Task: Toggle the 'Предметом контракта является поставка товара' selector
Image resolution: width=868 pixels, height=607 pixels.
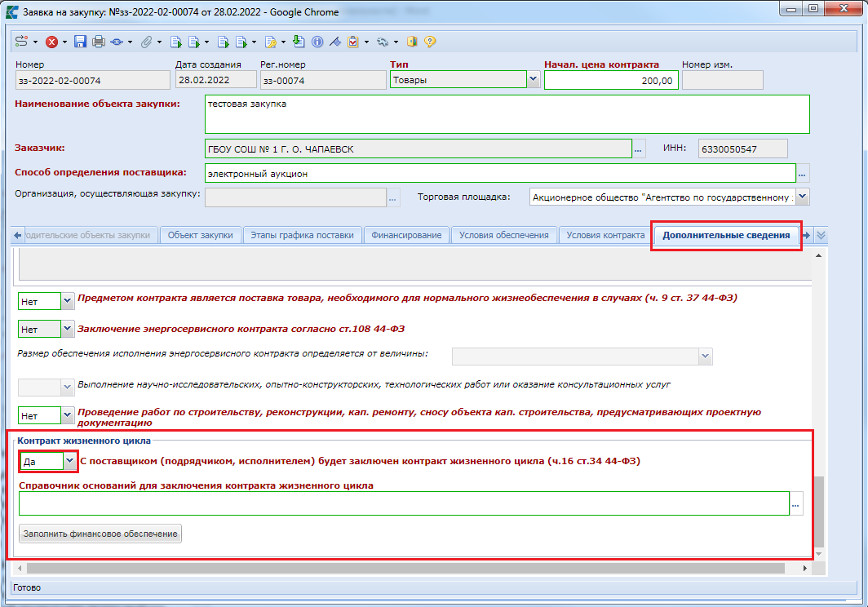Action: click(69, 302)
